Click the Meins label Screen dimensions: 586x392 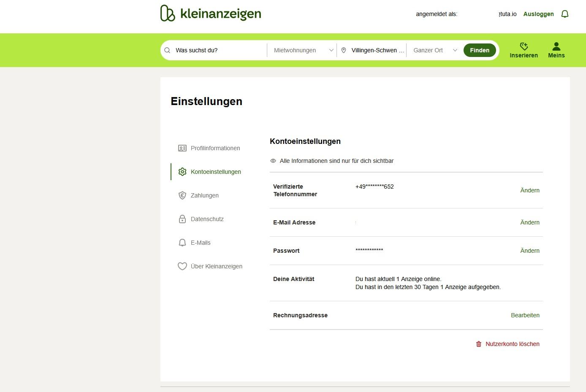pos(556,55)
